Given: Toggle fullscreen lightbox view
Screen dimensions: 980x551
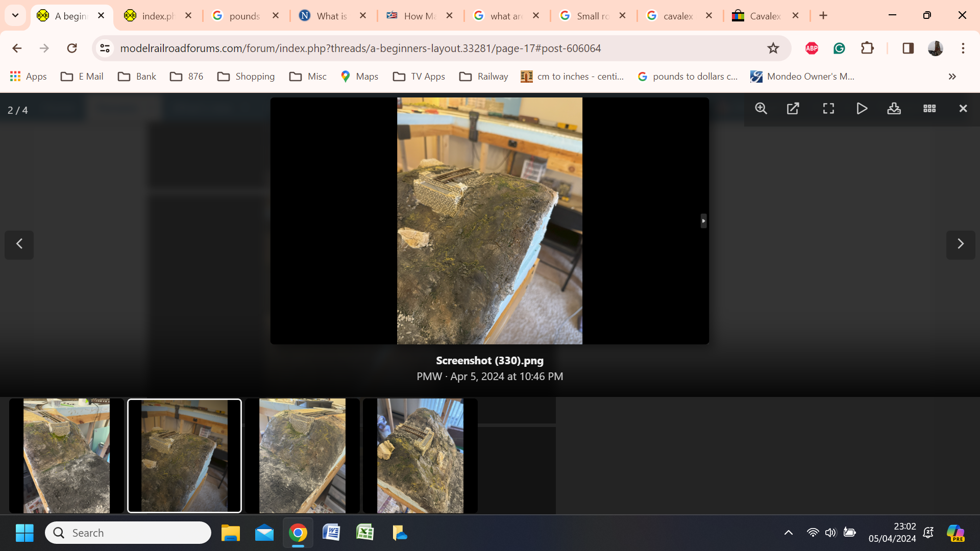Looking at the screenshot, I should (828, 108).
